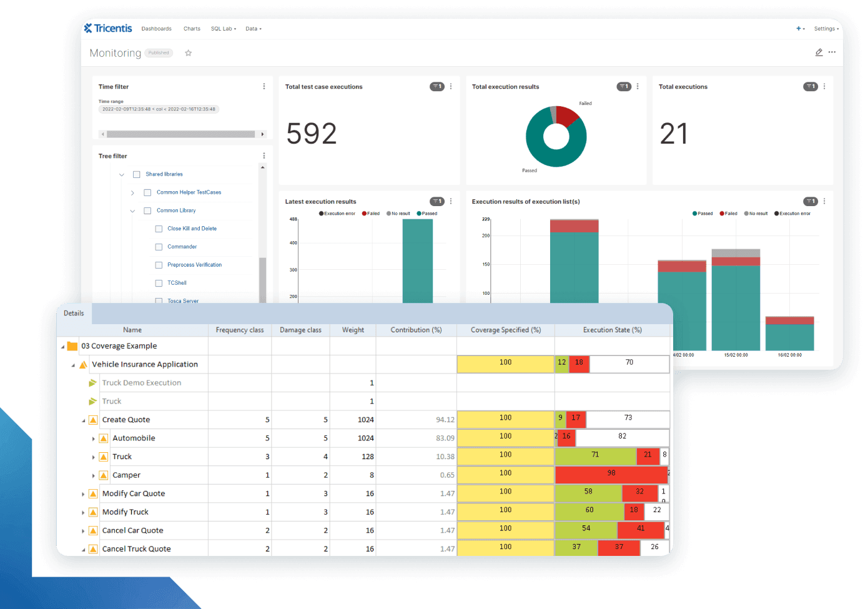Open the Dashboards menu
This screenshot has width=868, height=609.
coord(156,28)
